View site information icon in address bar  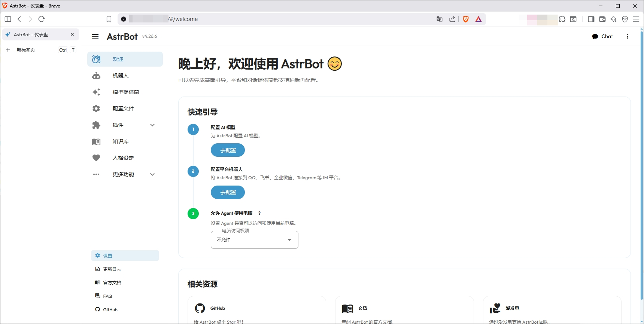pyautogui.click(x=124, y=19)
